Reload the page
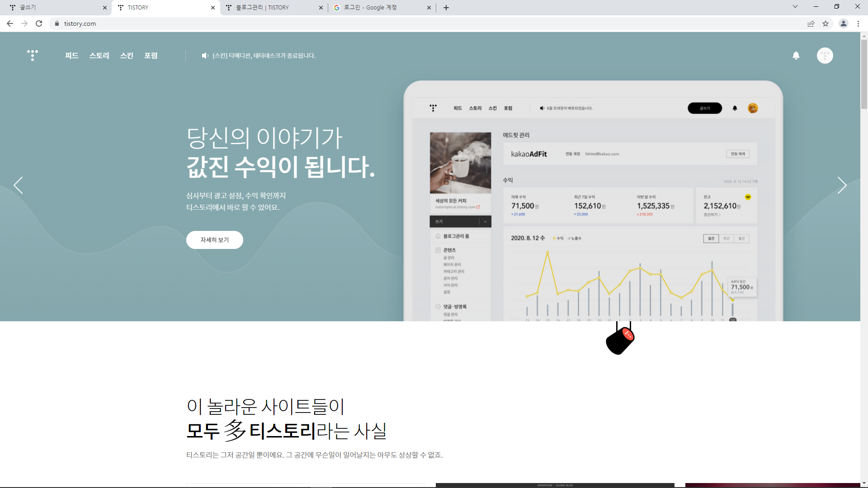Screen dimensions: 868x488 pyautogui.click(x=39, y=23)
